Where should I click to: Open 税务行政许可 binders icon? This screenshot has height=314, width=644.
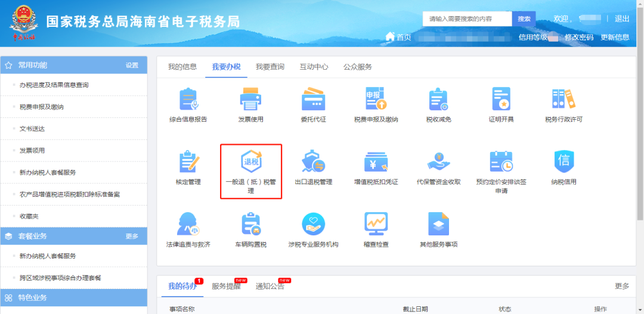pos(563,99)
